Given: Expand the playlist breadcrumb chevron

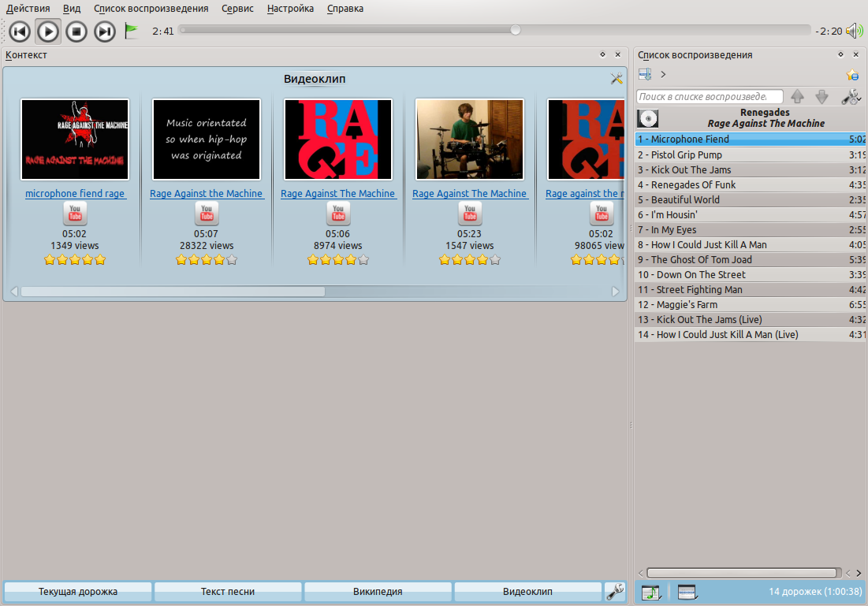Looking at the screenshot, I should click(x=663, y=74).
